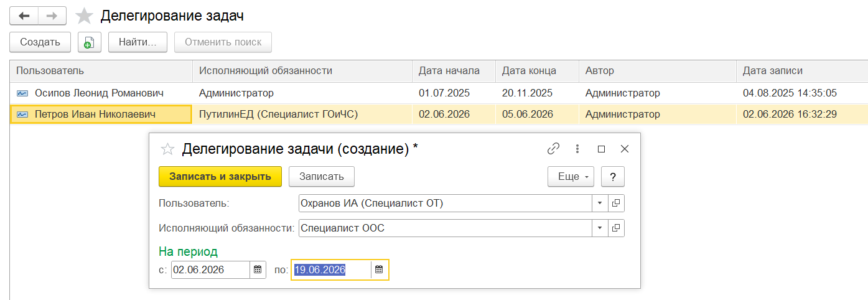
Task: Select the cell Петров Иван Николаевич
Action: (x=101, y=115)
